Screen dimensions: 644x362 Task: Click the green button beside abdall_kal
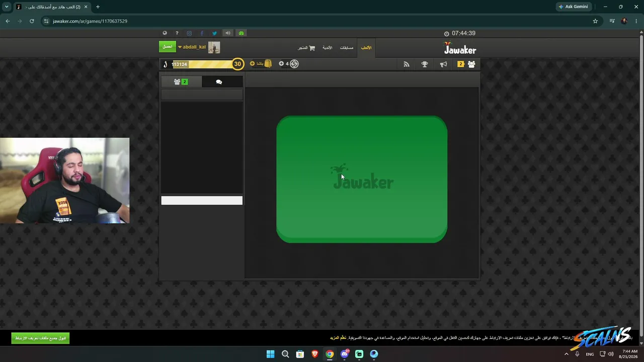168,47
